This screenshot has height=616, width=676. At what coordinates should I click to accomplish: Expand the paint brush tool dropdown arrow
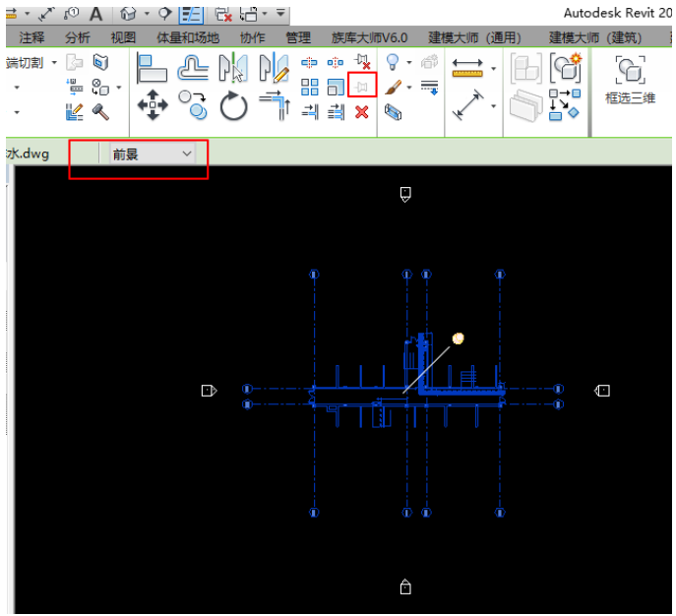tap(408, 88)
